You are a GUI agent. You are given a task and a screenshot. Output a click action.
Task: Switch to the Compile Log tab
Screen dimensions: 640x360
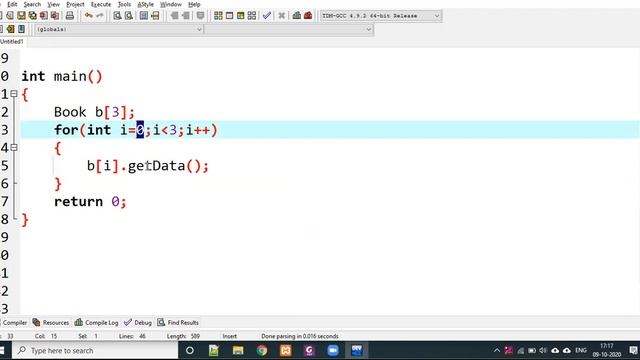[97, 322]
